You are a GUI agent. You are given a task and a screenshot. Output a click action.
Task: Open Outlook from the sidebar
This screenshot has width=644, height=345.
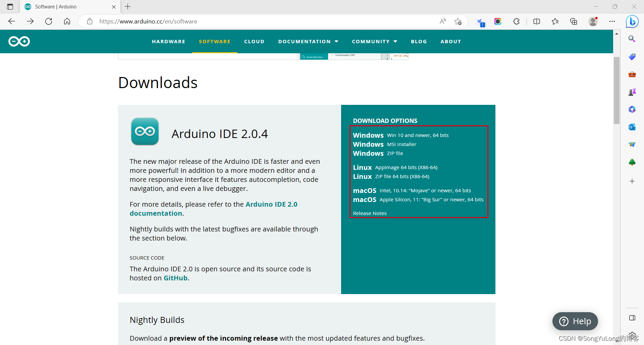[x=632, y=127]
